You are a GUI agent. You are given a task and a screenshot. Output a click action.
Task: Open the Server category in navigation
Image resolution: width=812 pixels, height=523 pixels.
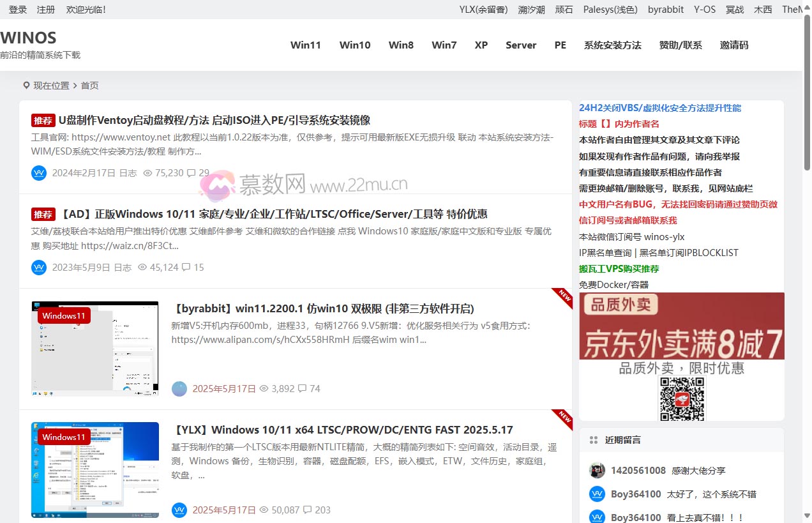coord(521,45)
